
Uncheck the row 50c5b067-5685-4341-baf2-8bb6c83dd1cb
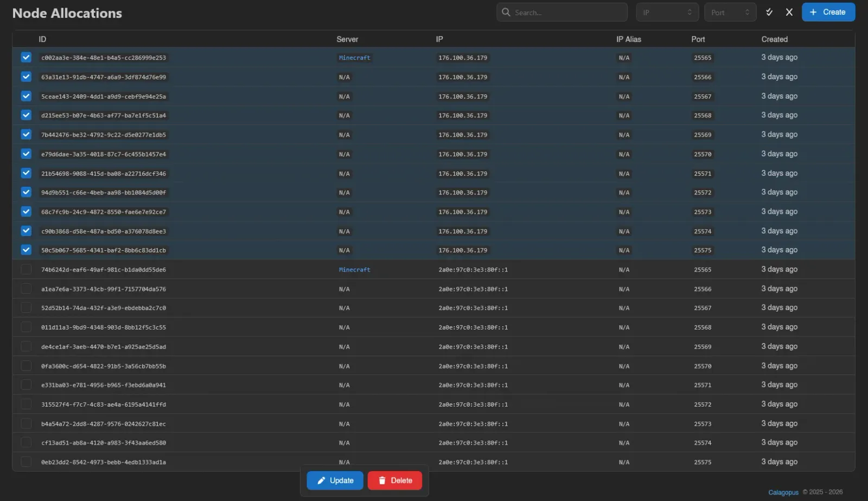pyautogui.click(x=26, y=250)
